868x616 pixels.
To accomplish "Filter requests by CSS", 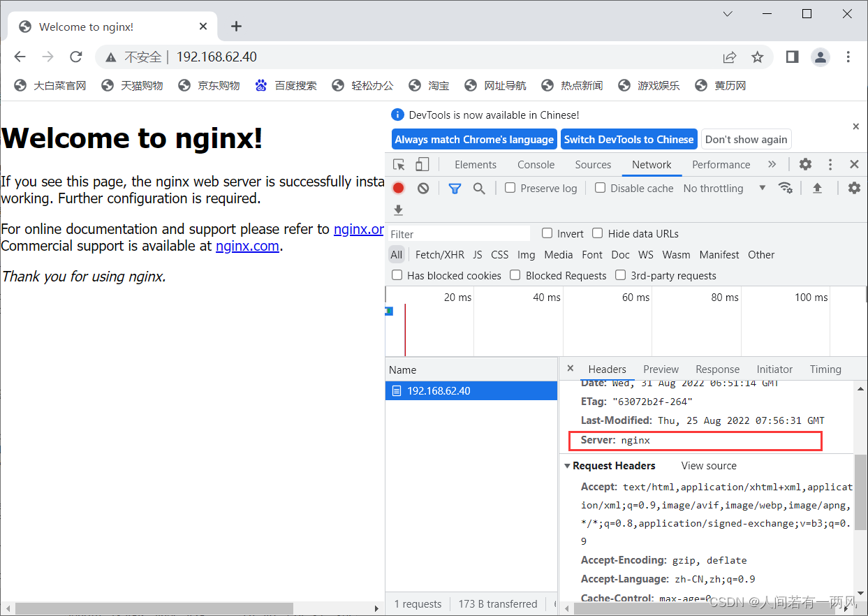I will [x=500, y=255].
